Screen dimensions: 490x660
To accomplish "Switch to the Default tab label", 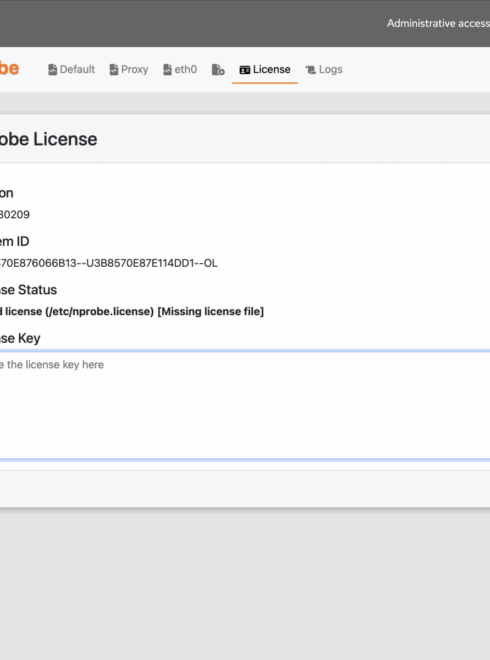I will pos(77,69).
